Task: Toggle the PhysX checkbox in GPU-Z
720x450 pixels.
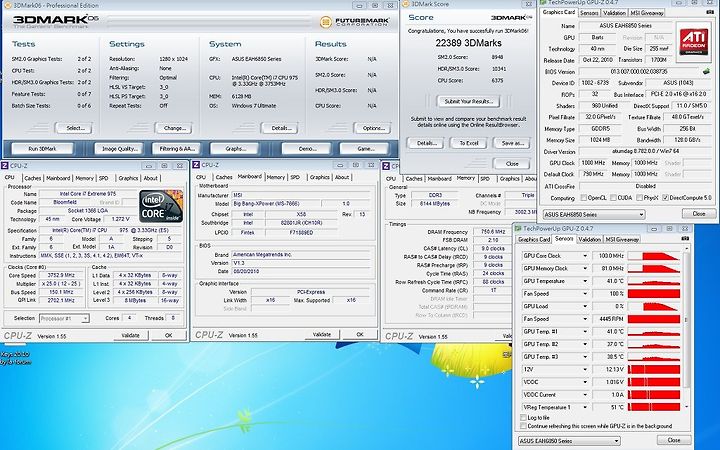Action: click(x=639, y=198)
